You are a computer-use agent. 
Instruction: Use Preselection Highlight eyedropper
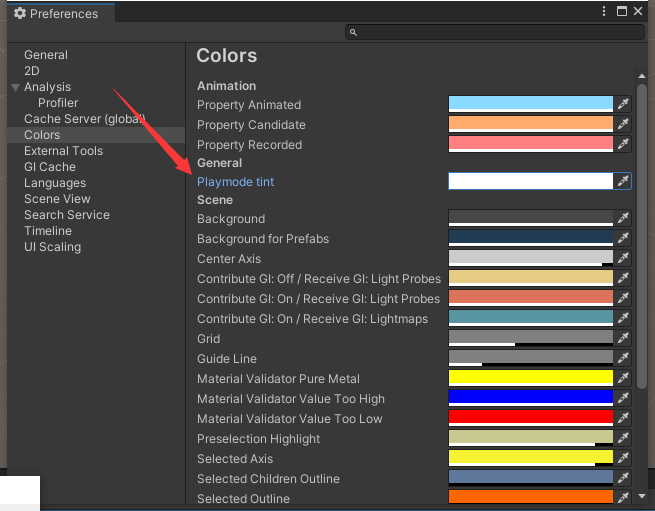[623, 438]
